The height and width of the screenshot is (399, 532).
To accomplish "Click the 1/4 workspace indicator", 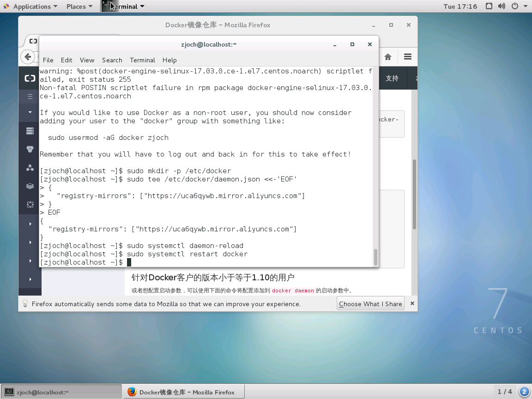I will click(505, 392).
